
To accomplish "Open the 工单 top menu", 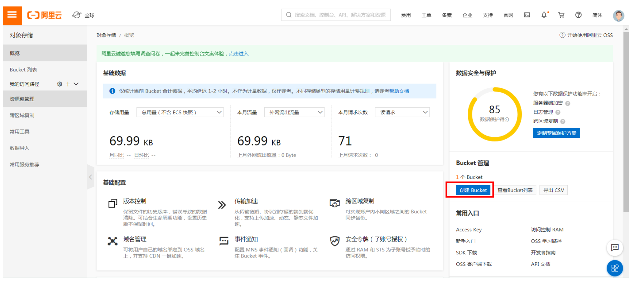I will (426, 15).
